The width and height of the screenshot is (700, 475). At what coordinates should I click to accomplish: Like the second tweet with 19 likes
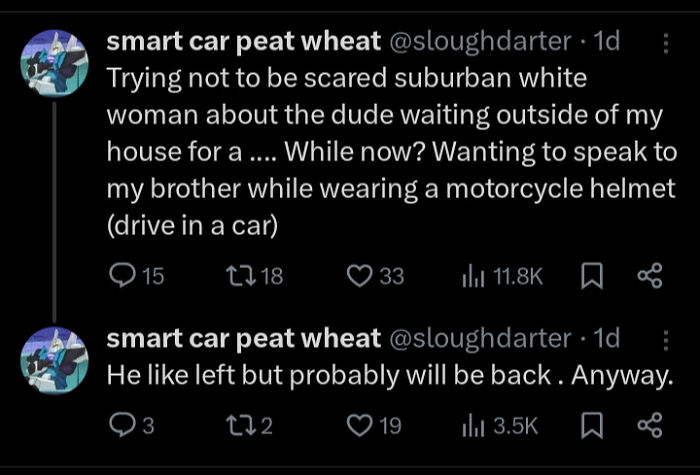tap(357, 426)
